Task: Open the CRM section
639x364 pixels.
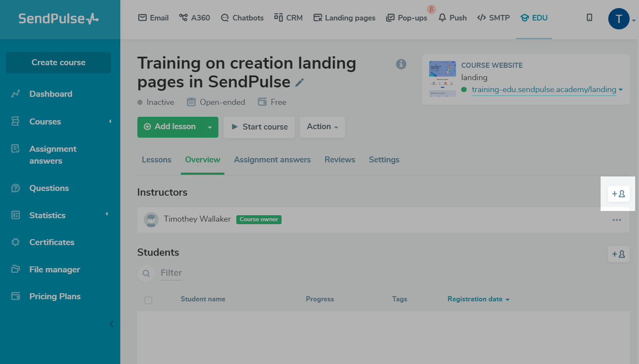Action: click(288, 18)
